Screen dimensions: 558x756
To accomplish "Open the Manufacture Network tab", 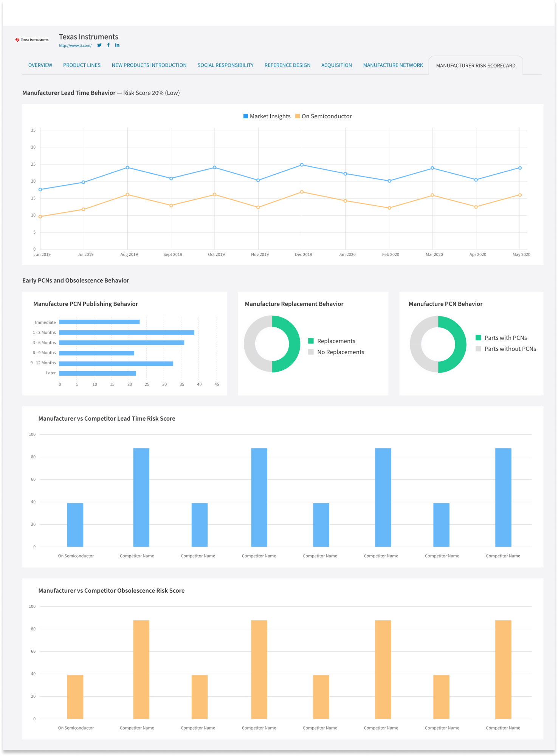I will tap(393, 65).
